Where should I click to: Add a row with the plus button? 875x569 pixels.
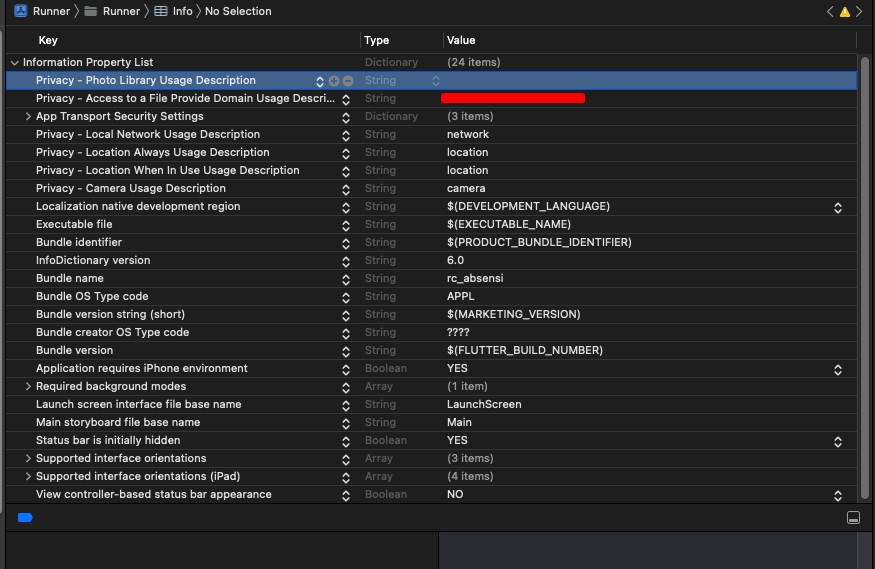click(x=334, y=81)
